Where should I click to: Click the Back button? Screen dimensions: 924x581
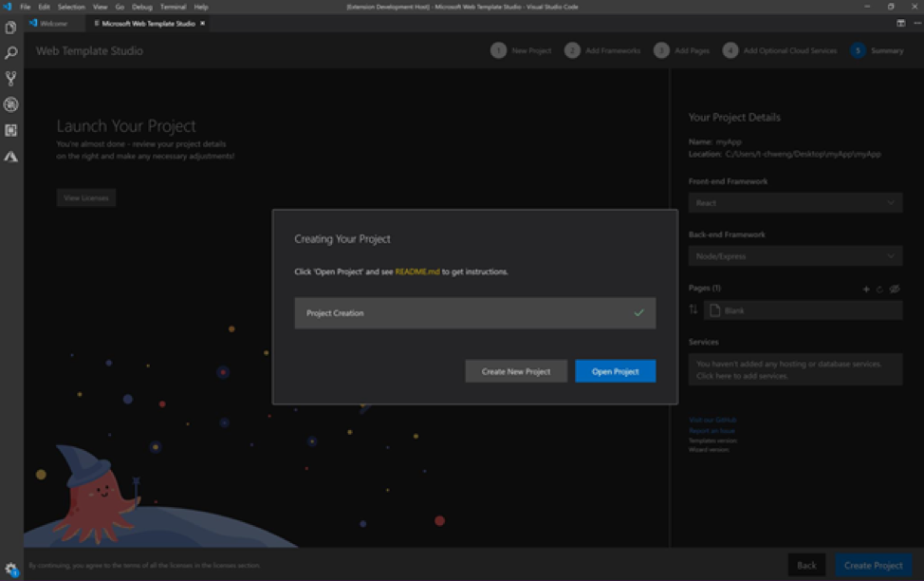coord(806,565)
